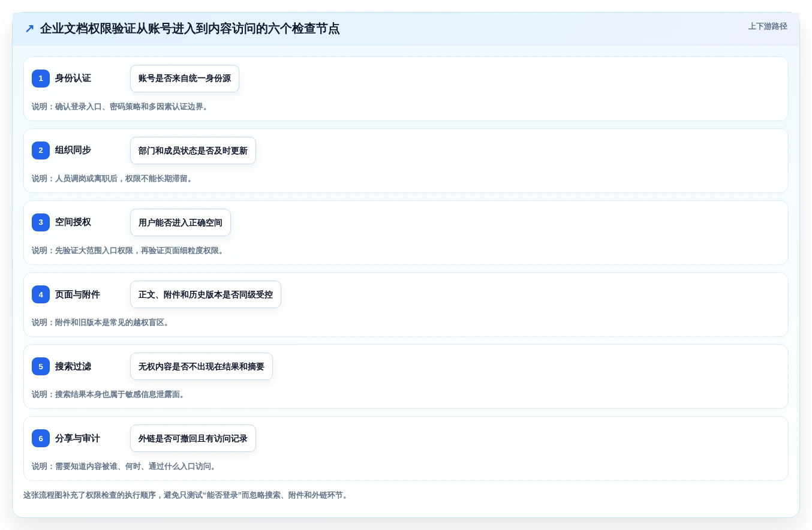Click the main title 企业文档权限验证
The width and height of the screenshot is (812, 530).
[190, 29]
